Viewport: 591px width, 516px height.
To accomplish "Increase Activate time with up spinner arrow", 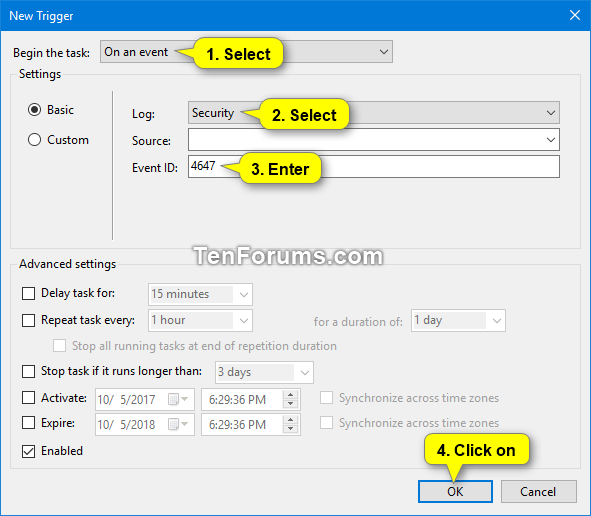I will 290,395.
